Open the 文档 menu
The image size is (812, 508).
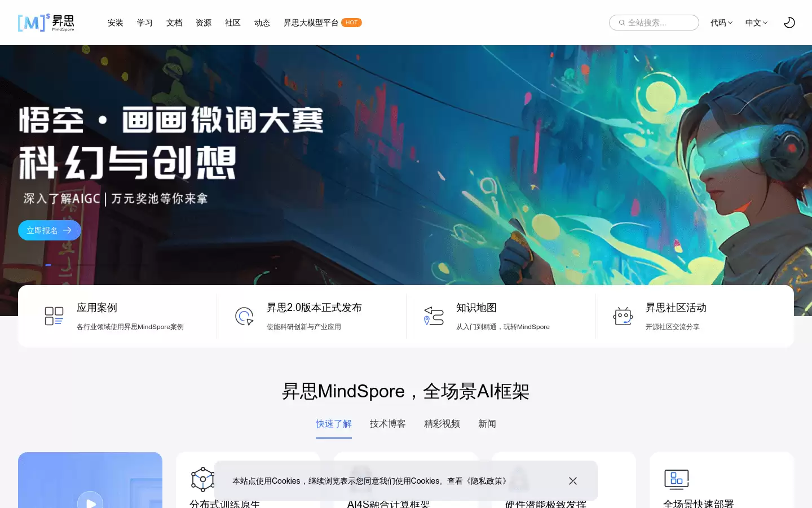click(174, 23)
